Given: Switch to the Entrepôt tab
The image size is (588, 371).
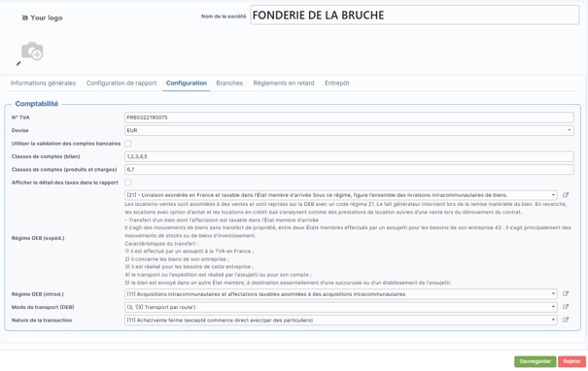Looking at the screenshot, I should 336,84.
